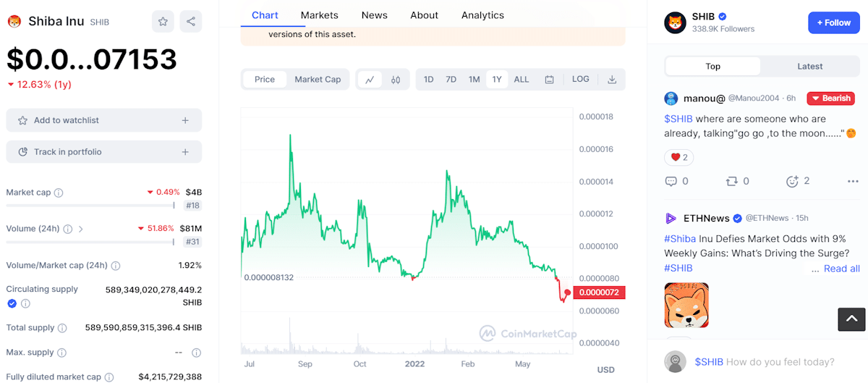Click the 'How do you feel today?' field

click(780, 362)
